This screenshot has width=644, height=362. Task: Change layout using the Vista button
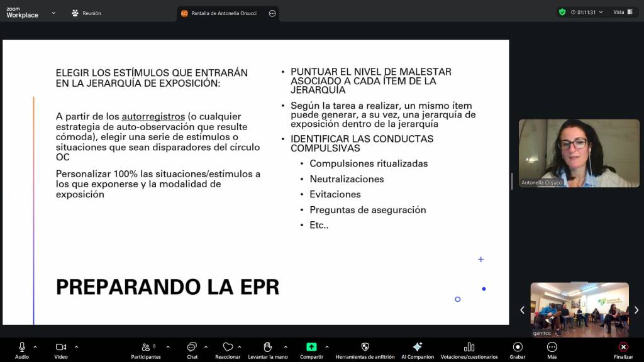[x=623, y=12]
